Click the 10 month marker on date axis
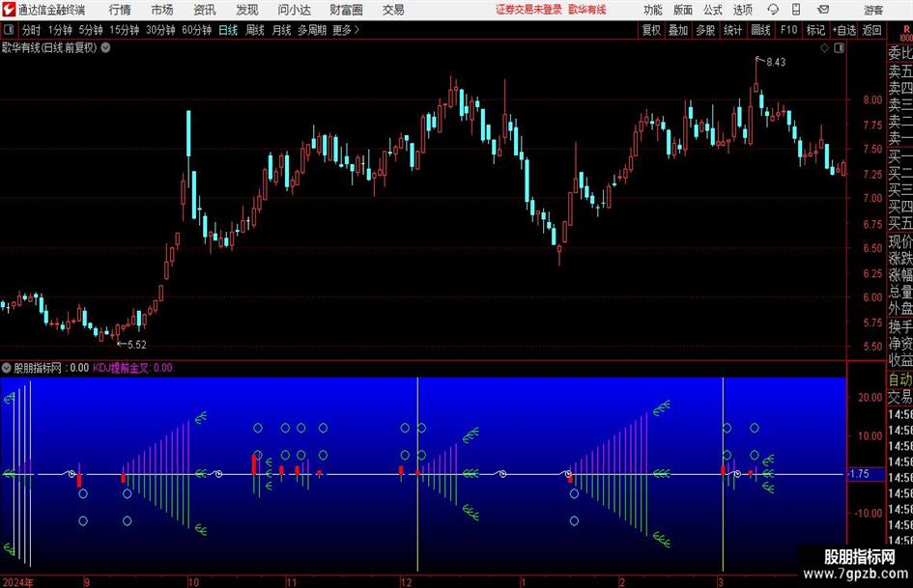 [193, 582]
